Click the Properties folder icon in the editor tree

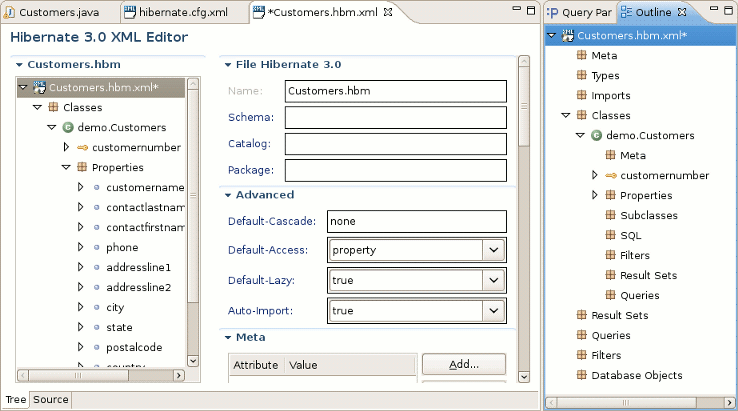[82, 167]
